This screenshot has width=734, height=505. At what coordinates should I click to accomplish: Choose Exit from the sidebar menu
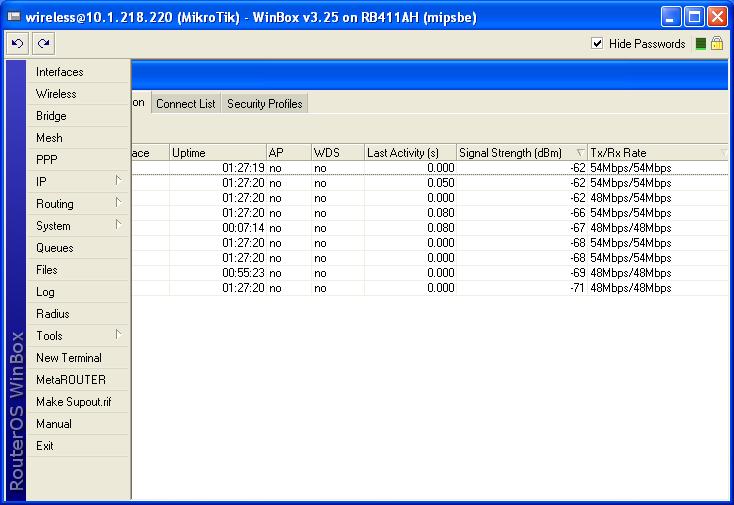pyautogui.click(x=78, y=446)
